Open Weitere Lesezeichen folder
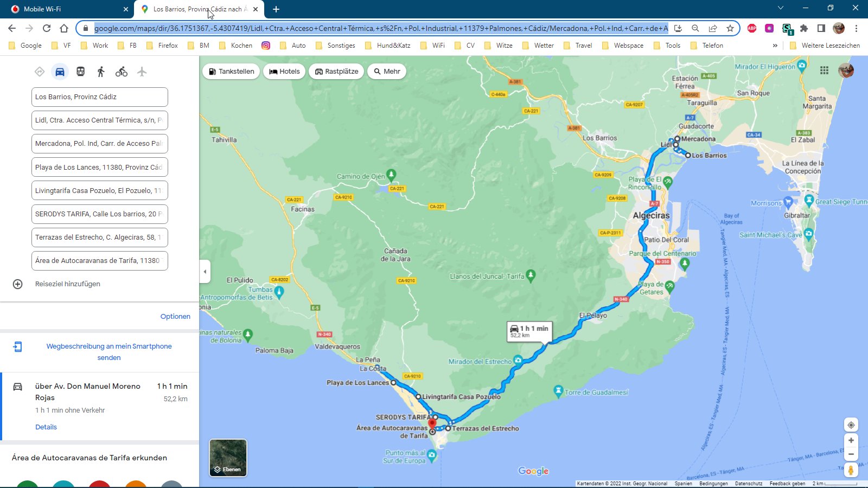Viewport: 868px width, 488px height. click(x=825, y=46)
